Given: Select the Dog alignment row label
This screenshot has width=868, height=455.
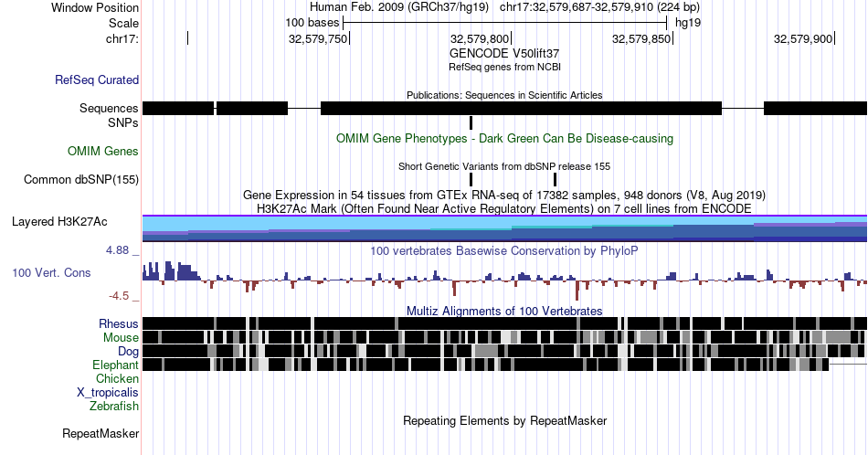Looking at the screenshot, I should coord(128,352).
